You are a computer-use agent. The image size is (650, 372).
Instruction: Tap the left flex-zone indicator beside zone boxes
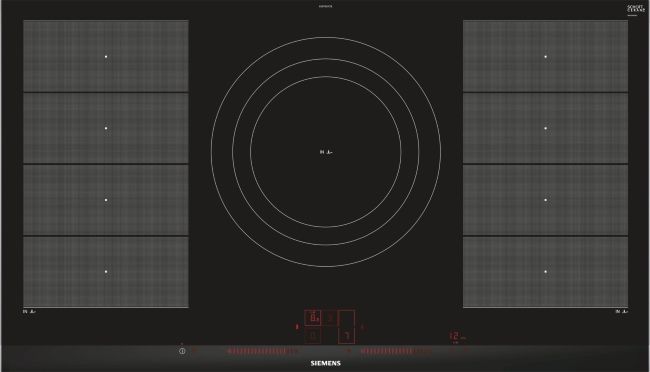click(x=297, y=327)
